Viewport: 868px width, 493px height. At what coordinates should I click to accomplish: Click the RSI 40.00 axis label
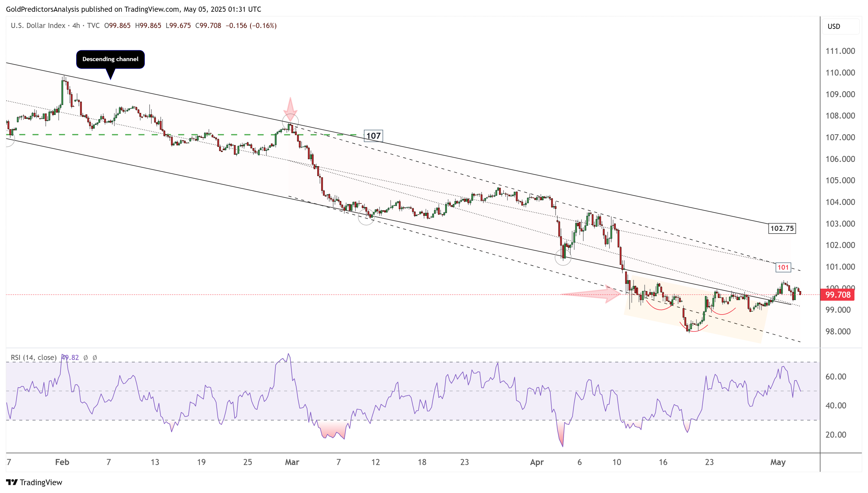836,406
